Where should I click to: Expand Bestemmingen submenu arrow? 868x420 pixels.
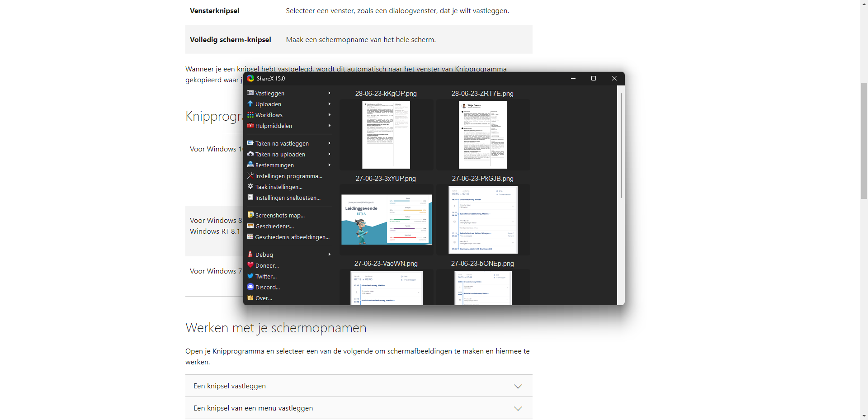tap(329, 165)
